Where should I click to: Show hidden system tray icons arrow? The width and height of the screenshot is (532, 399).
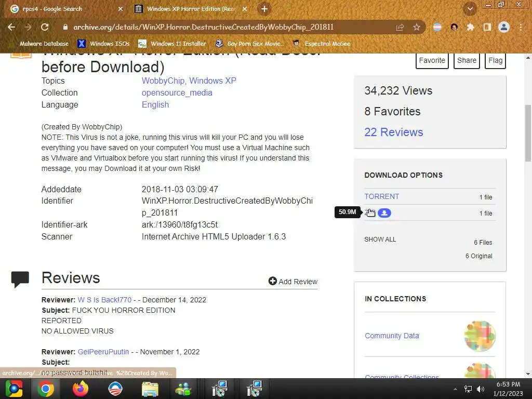tap(455, 389)
